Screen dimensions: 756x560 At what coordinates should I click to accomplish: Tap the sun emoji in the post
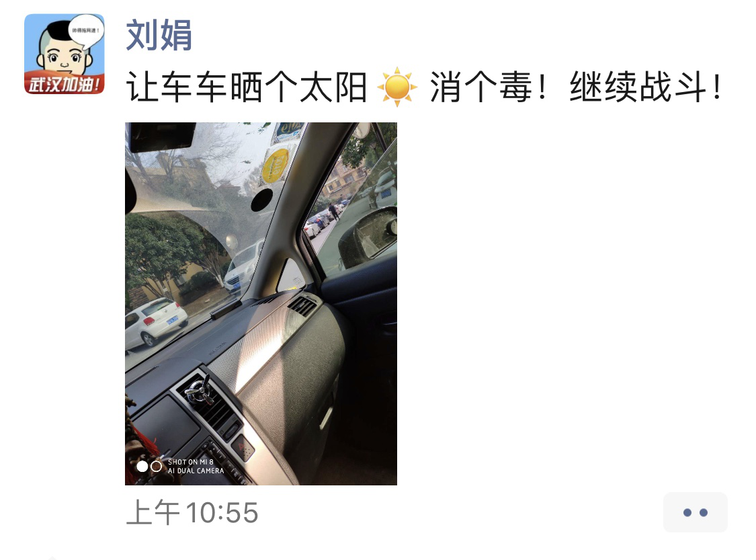pos(396,87)
